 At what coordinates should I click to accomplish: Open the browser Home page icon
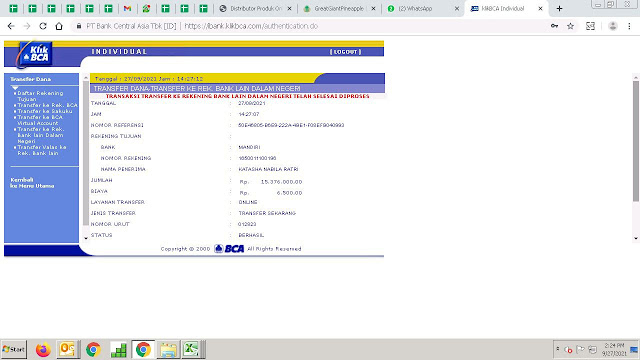click(59, 26)
